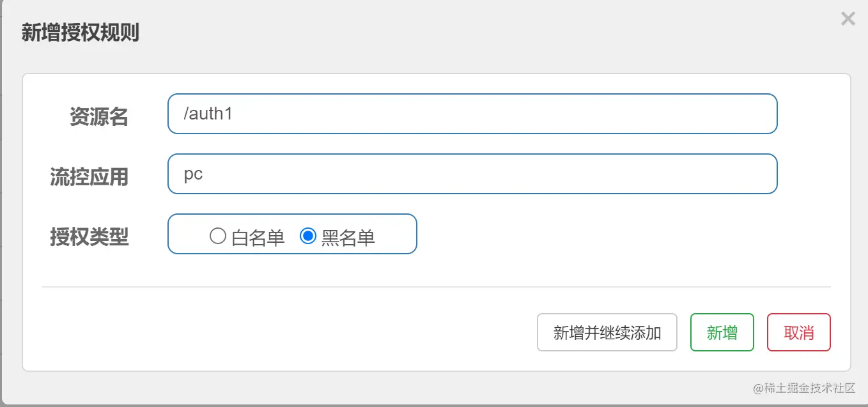The image size is (868, 407).
Task: Submit the rule then keep adding more
Action: click(607, 332)
